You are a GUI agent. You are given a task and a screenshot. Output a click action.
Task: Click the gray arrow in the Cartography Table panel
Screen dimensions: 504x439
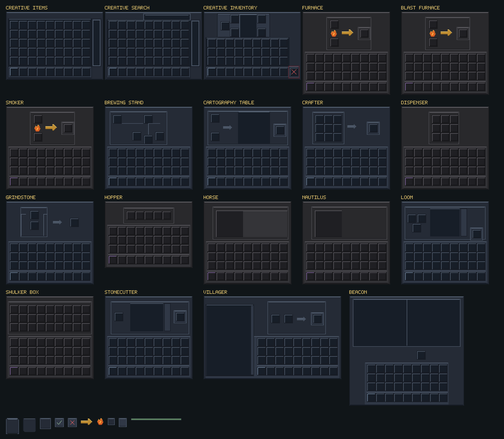228,127
